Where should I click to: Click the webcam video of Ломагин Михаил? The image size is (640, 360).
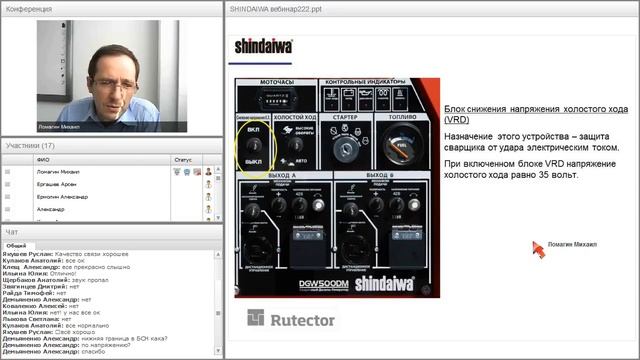click(x=112, y=76)
